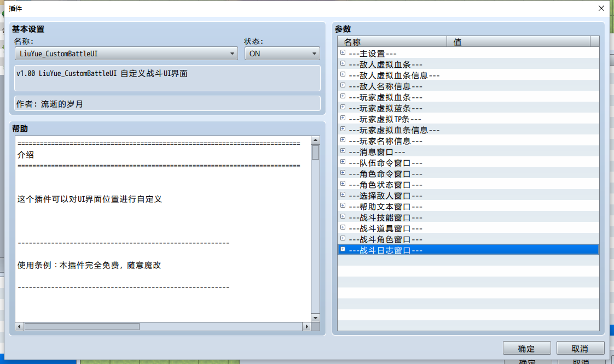Image resolution: width=614 pixels, height=364 pixels.
Task: Click the 值 column header
Action: pyautogui.click(x=518, y=42)
